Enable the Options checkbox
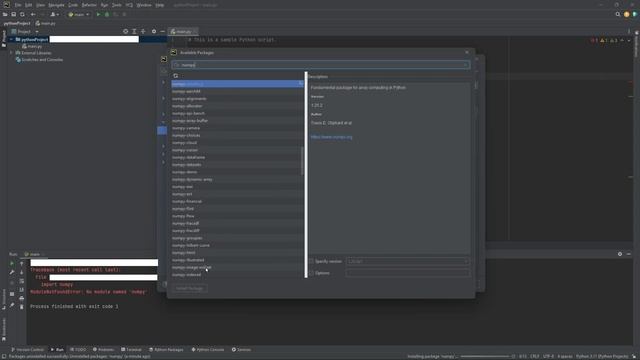 pos(311,273)
